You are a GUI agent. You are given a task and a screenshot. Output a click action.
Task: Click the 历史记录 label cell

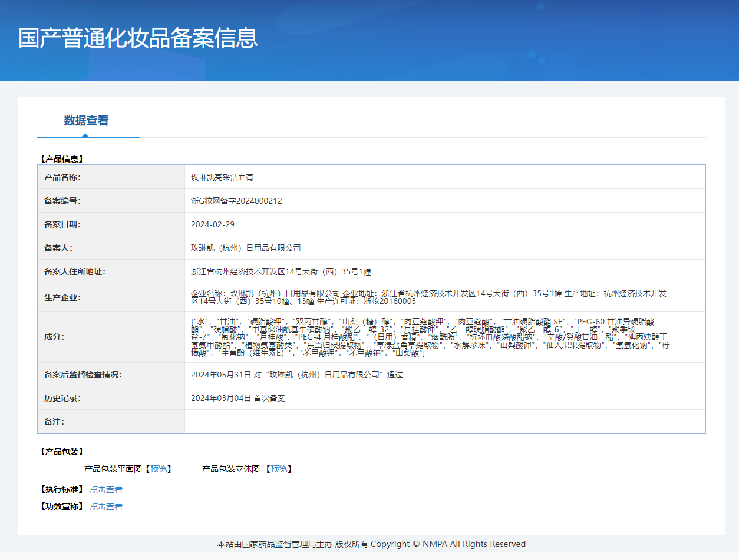(x=111, y=398)
